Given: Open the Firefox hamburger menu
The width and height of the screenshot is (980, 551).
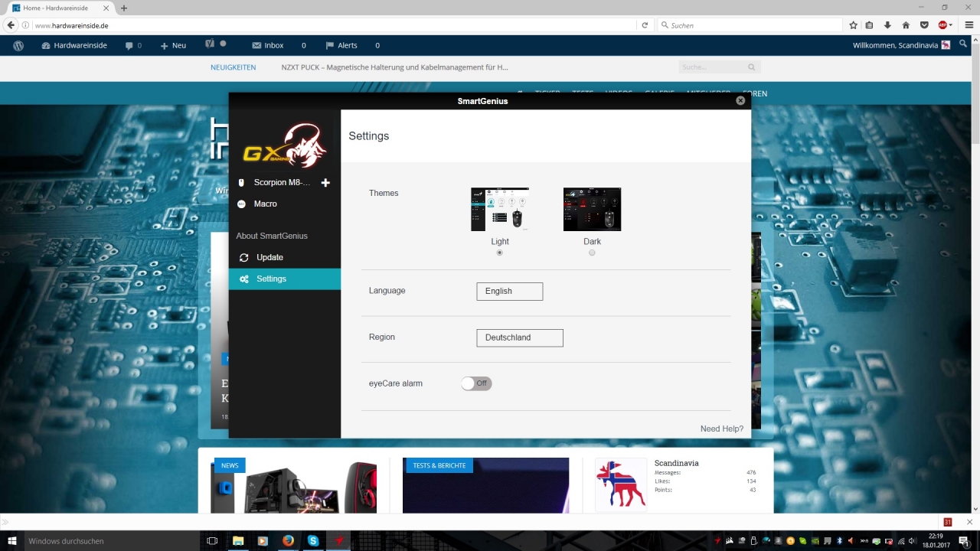Looking at the screenshot, I should (x=969, y=25).
